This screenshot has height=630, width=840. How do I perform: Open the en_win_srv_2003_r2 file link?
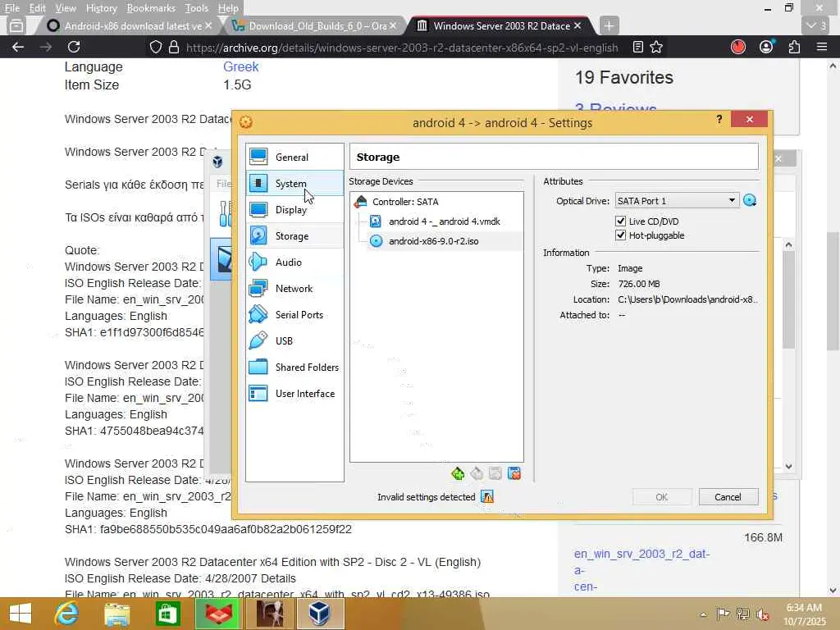(x=641, y=570)
